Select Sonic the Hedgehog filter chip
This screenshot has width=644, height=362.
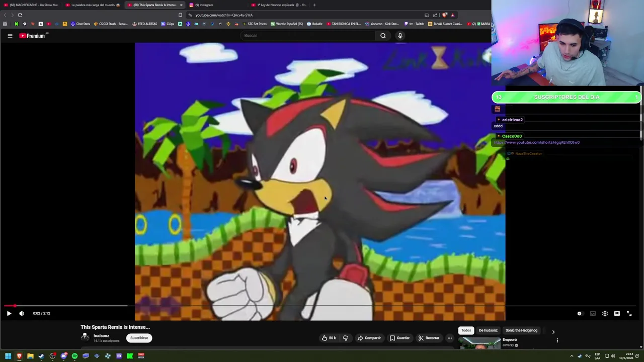(521, 330)
